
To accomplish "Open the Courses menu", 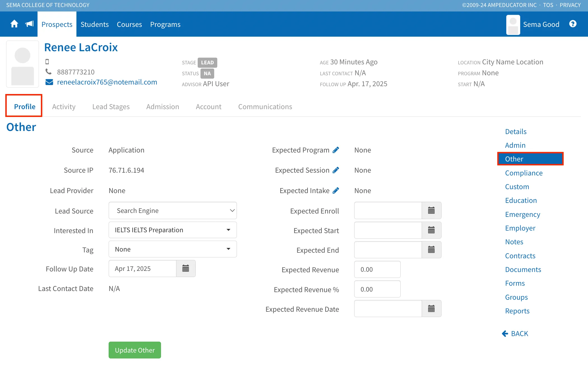I will 129,24.
